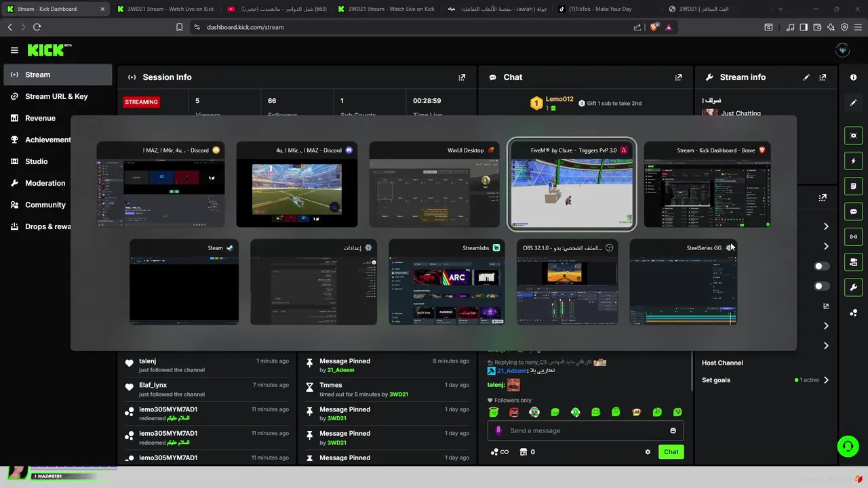Image resolution: width=868 pixels, height=488 pixels.
Task: Click the speech bubble sidebar icon
Action: 853,211
